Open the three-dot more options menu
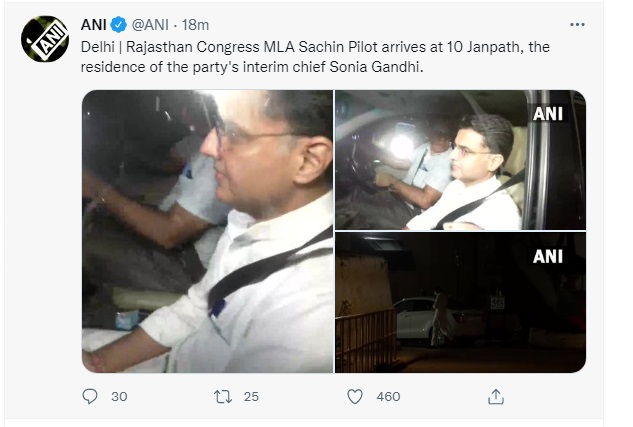 [x=577, y=24]
